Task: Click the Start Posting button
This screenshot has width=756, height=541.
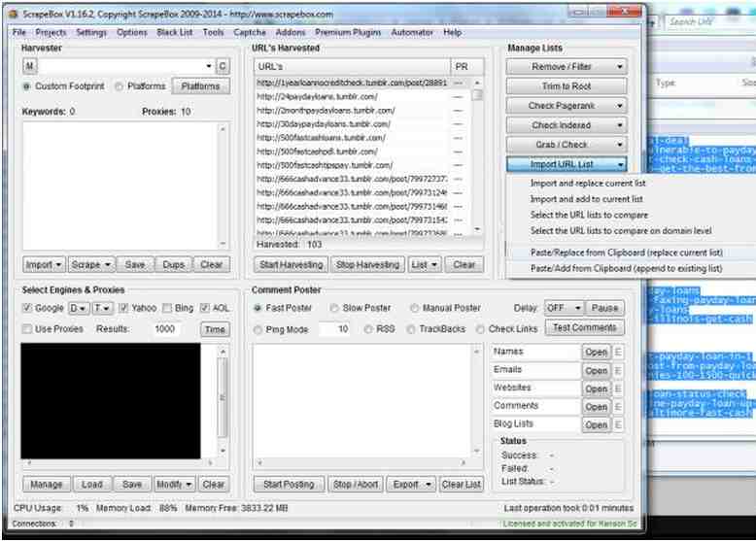Action: pos(289,484)
